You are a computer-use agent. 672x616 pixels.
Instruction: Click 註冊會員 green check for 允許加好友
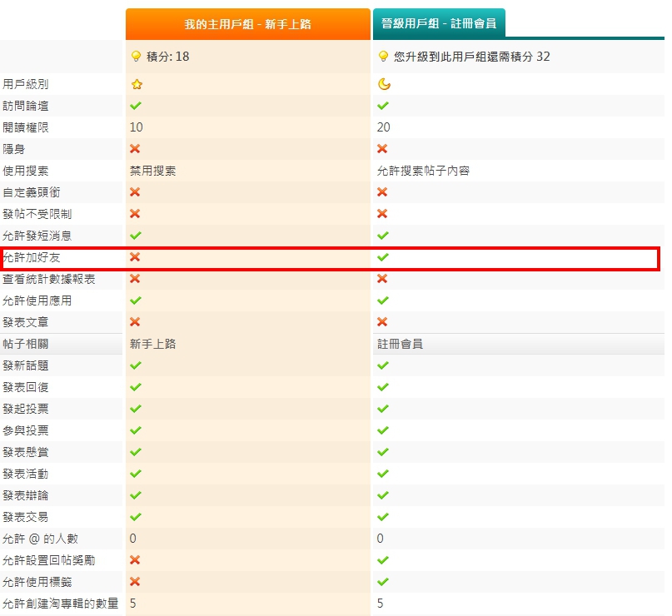[x=383, y=257]
